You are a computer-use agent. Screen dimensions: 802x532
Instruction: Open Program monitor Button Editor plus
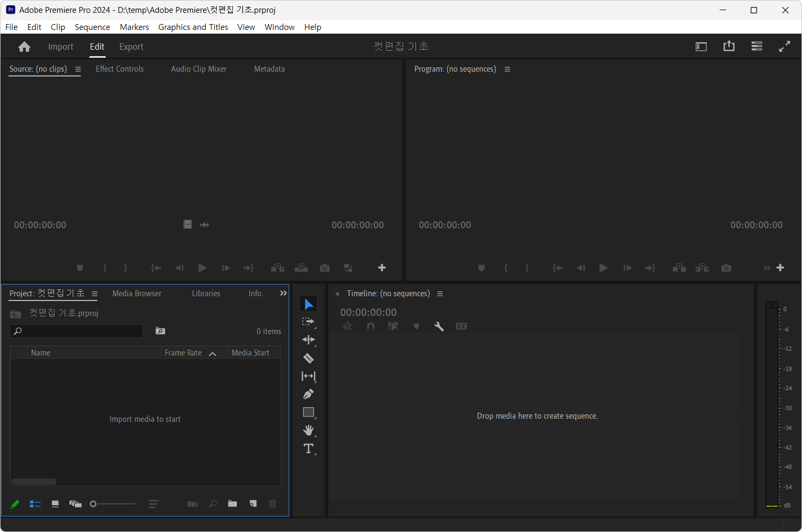point(780,268)
